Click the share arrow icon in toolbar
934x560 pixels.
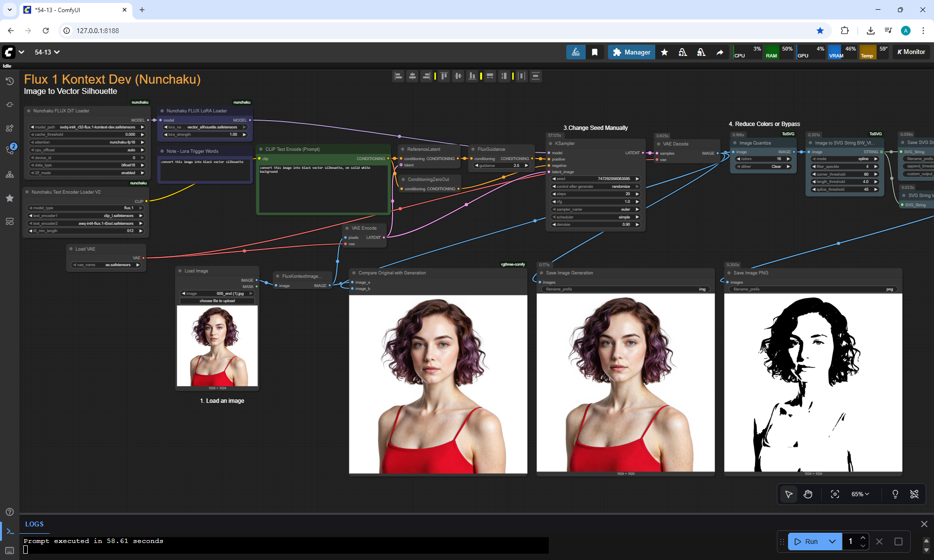[719, 52]
